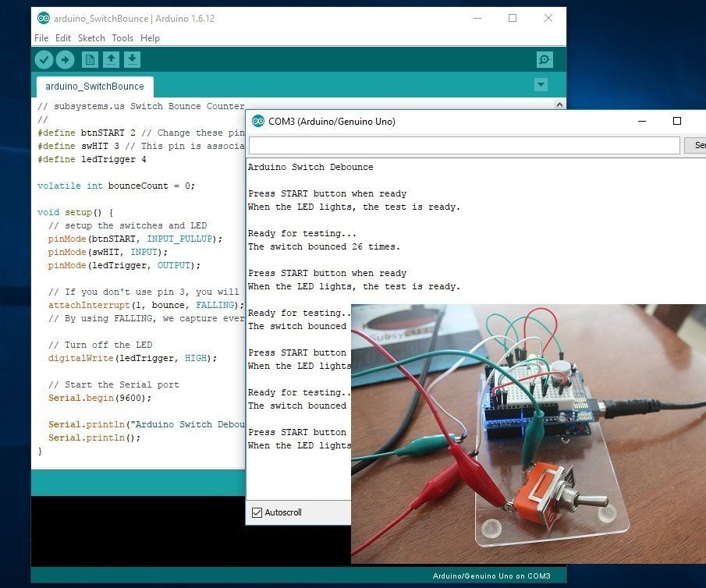Open the Serial Monitor magnifier icon

click(545, 59)
